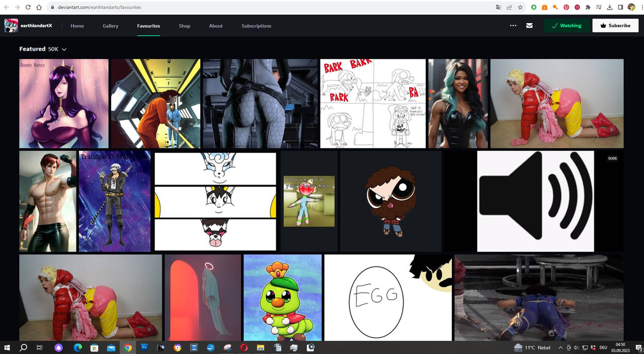Switch to the Gallery tab
Image resolution: width=644 pixels, height=354 pixels.
click(111, 26)
